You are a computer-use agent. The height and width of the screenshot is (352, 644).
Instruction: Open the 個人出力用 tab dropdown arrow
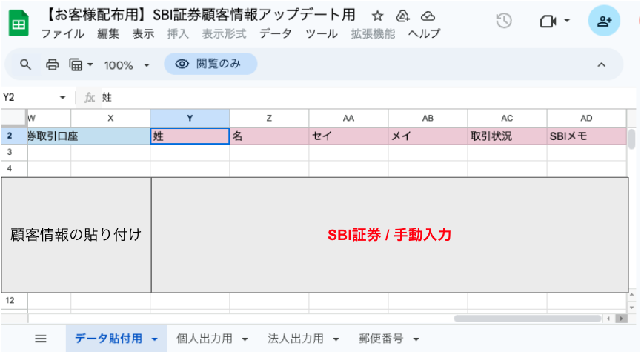tap(245, 339)
